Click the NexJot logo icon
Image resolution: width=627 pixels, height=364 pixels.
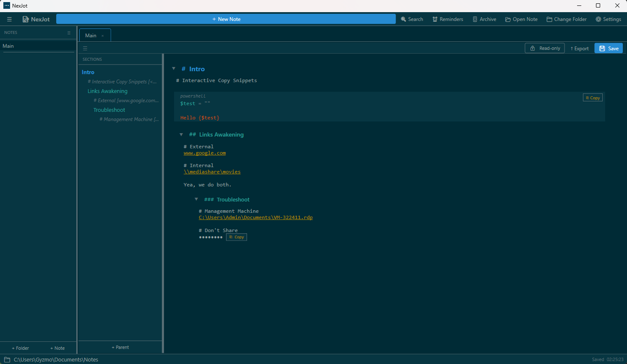[26, 19]
